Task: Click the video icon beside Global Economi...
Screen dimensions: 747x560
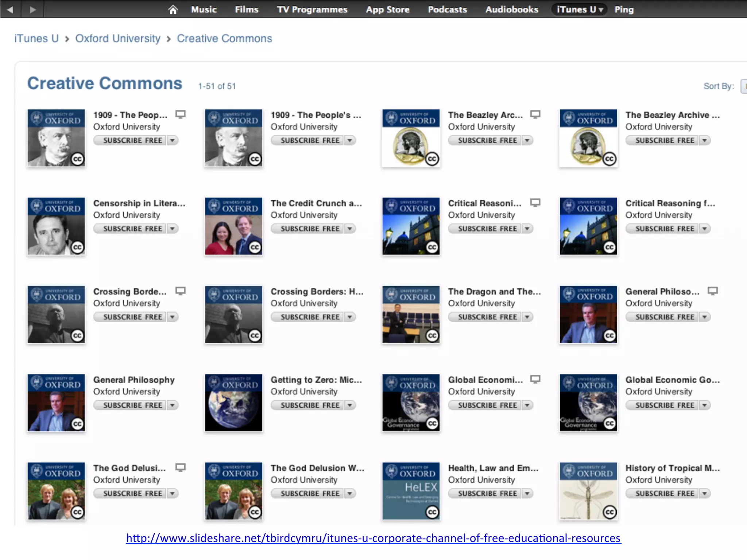Action: [535, 379]
